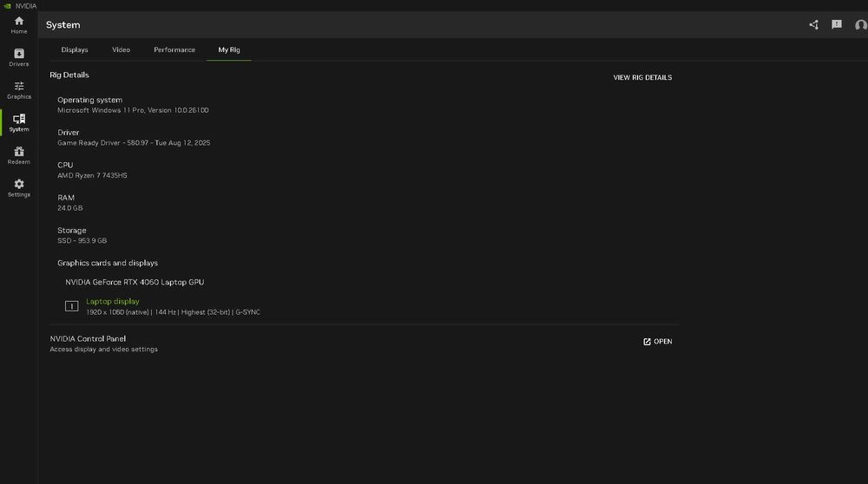
Task: Open the Redeem section
Action: click(x=19, y=155)
